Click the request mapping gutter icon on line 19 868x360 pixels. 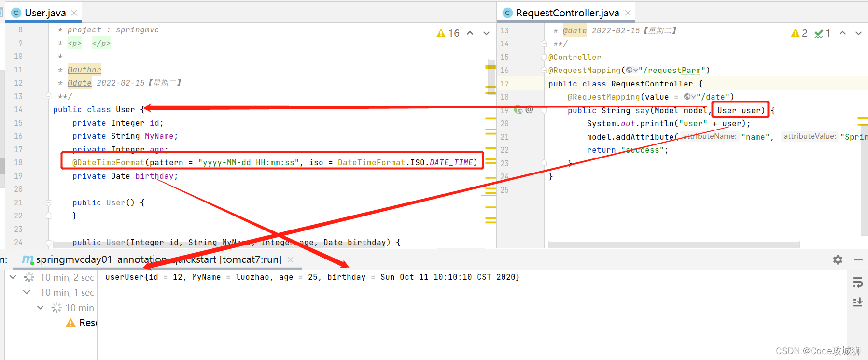tap(518, 110)
